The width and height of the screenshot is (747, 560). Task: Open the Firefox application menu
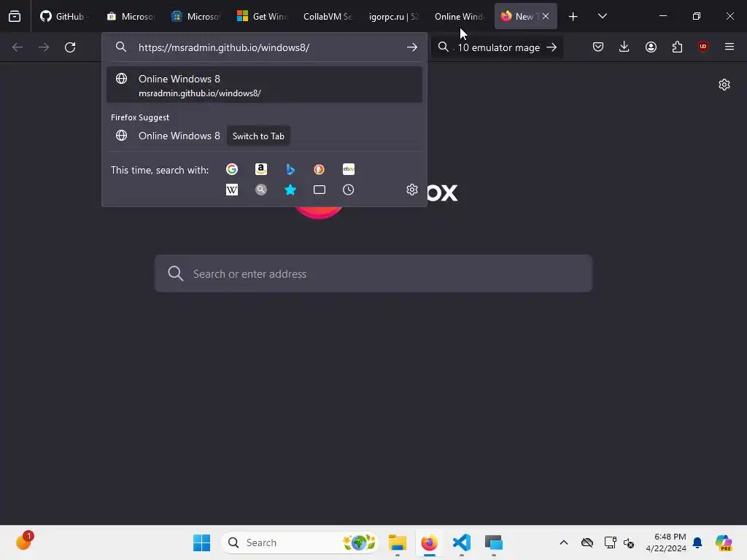729,47
